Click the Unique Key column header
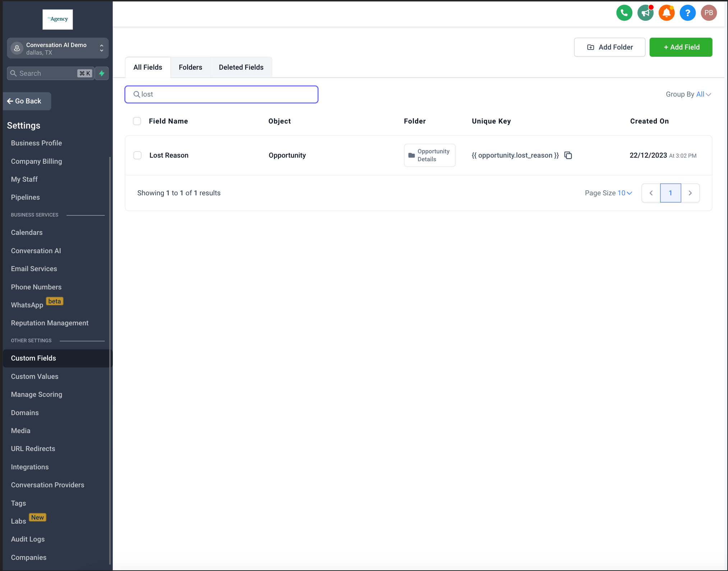 pos(491,121)
